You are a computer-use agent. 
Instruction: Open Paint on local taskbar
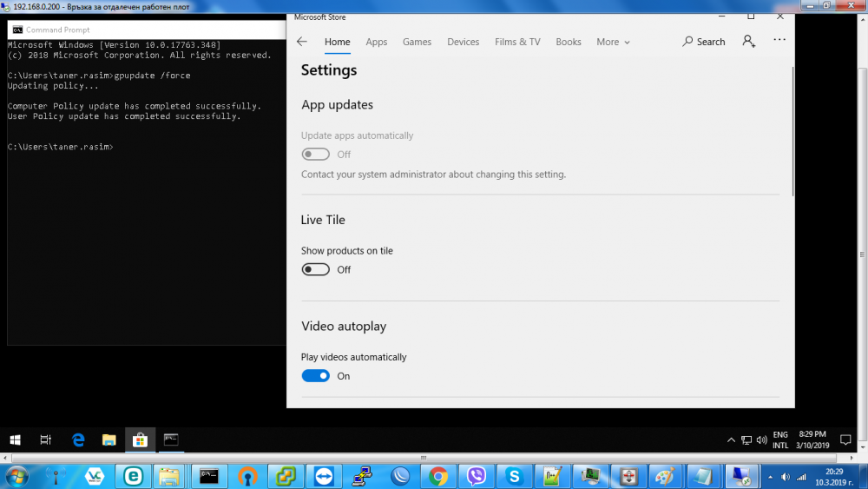pyautogui.click(x=665, y=476)
